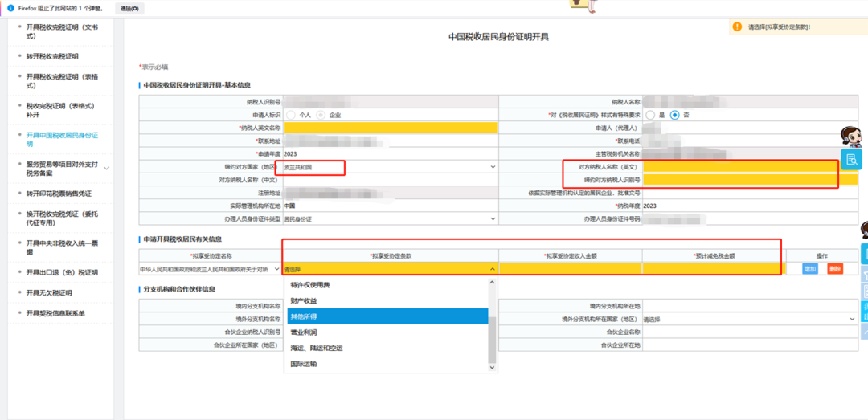Click the 合伙企业所在地 input field

[750, 345]
